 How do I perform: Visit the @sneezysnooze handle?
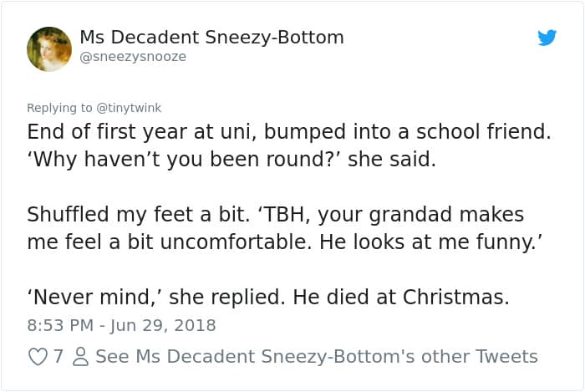click(133, 57)
